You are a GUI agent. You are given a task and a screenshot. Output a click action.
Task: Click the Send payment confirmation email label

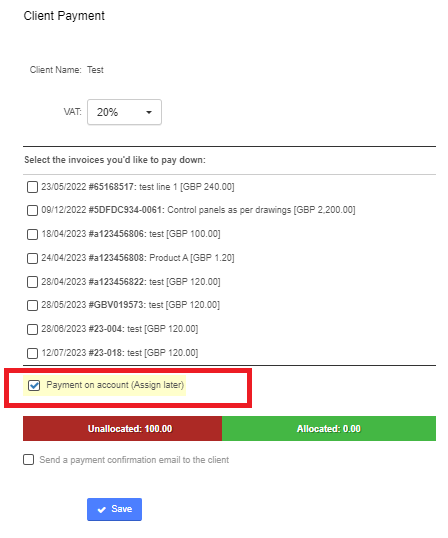[134, 460]
